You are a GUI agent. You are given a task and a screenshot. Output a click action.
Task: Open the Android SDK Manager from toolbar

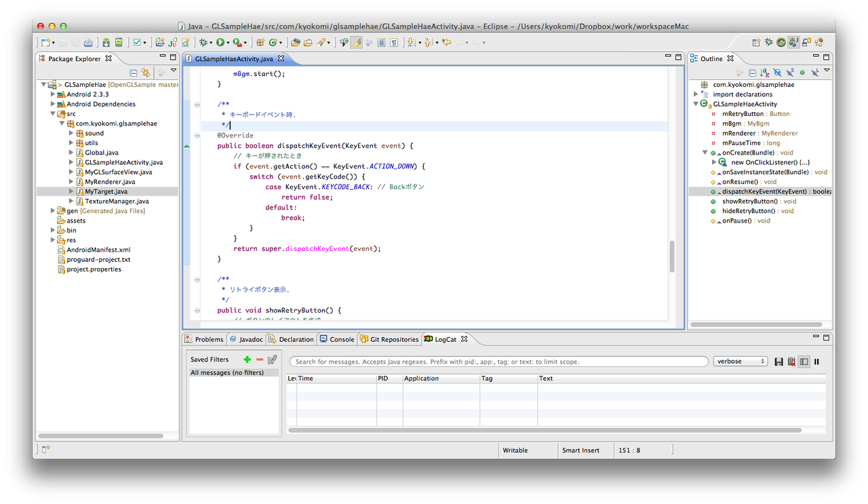coord(106,42)
